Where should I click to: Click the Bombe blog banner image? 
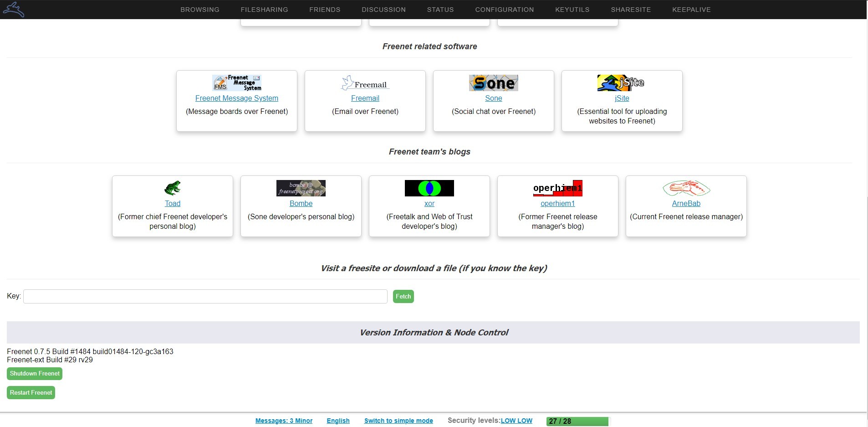click(301, 188)
